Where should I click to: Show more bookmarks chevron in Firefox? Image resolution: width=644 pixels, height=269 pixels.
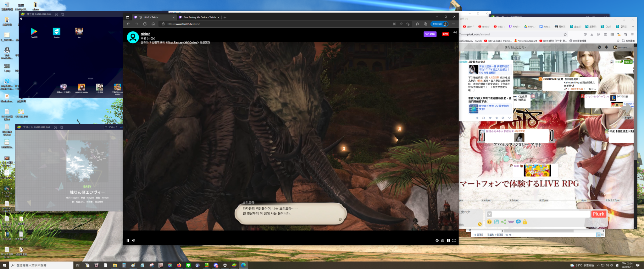point(618,41)
